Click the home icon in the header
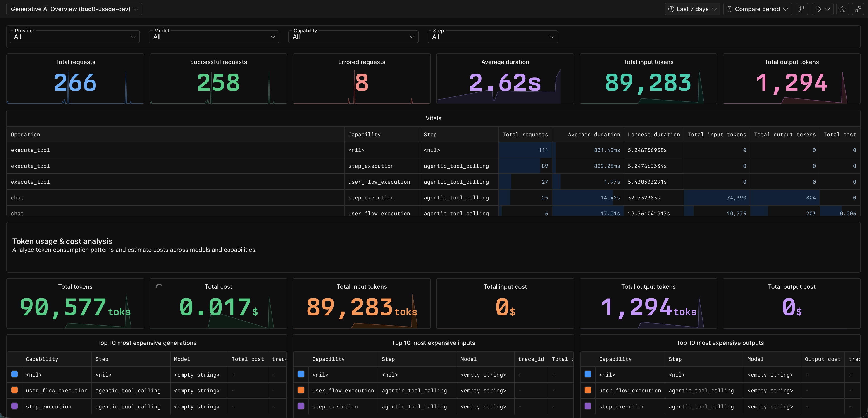This screenshot has height=418, width=868. click(842, 9)
